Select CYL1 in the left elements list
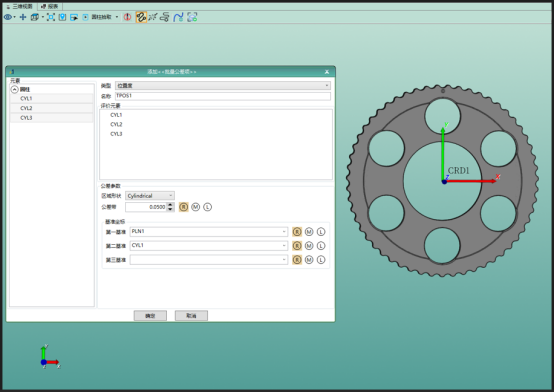Screen dimensions: 554x392 point(52,99)
